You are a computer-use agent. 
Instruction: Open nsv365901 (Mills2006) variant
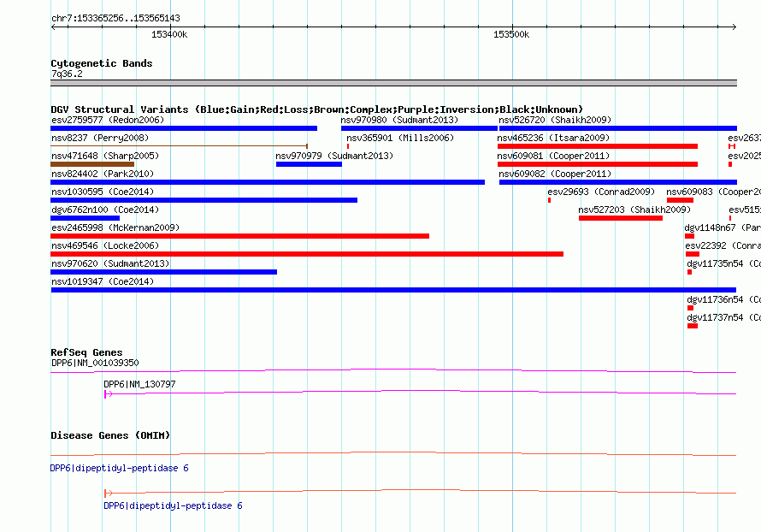(x=400, y=138)
